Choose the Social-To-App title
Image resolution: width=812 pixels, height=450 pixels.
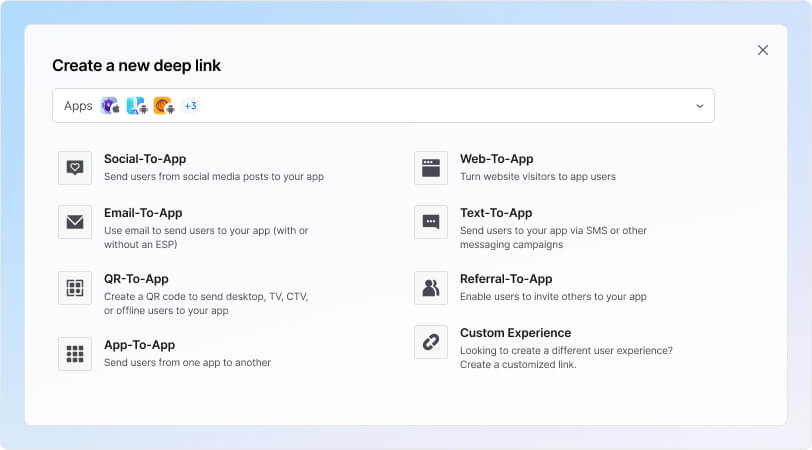(x=145, y=159)
